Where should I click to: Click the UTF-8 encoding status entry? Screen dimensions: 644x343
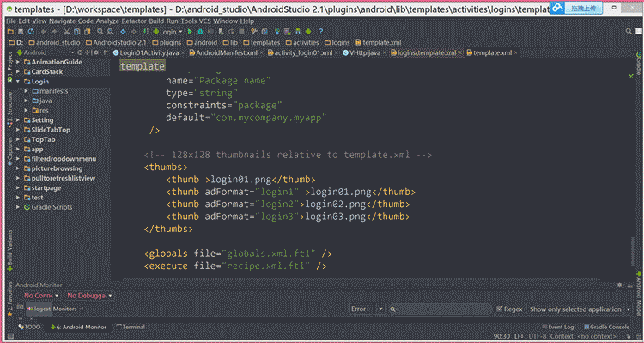point(538,336)
